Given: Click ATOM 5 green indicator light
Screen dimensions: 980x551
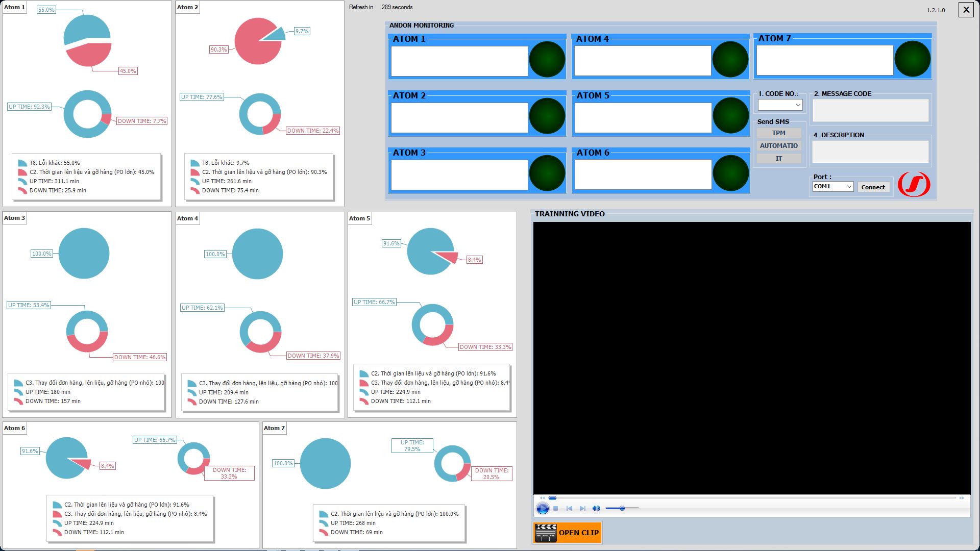Looking at the screenshot, I should point(730,116).
